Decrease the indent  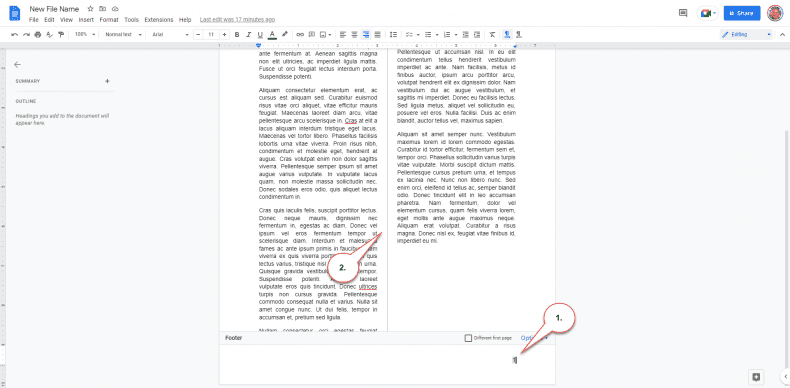(465, 35)
